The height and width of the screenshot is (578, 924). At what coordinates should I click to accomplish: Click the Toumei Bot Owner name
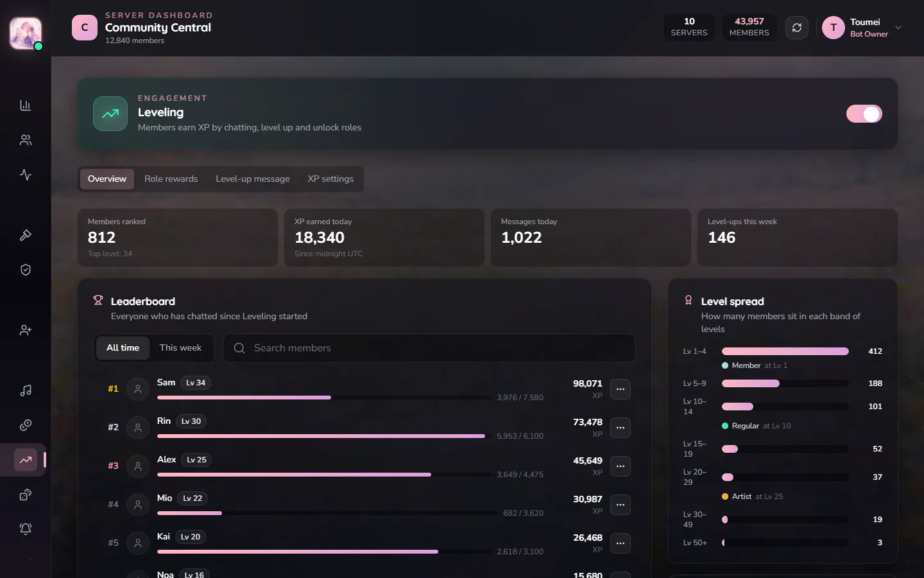point(869,28)
